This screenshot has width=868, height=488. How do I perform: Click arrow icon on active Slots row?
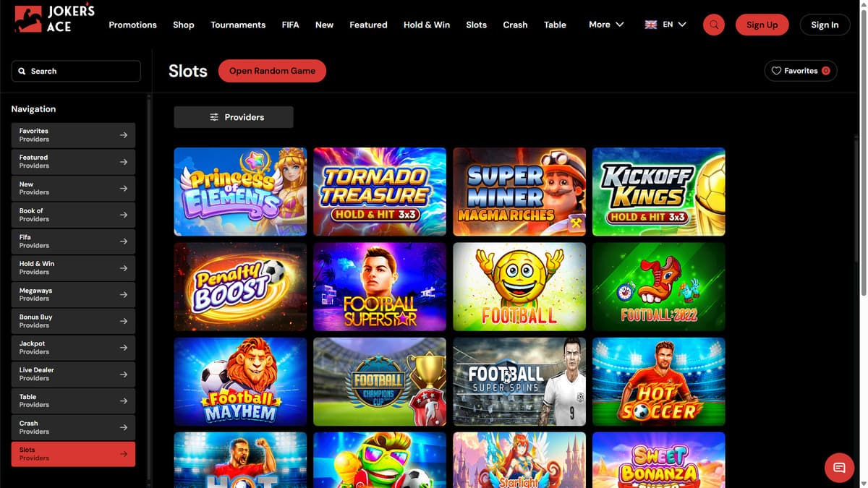[x=124, y=454]
